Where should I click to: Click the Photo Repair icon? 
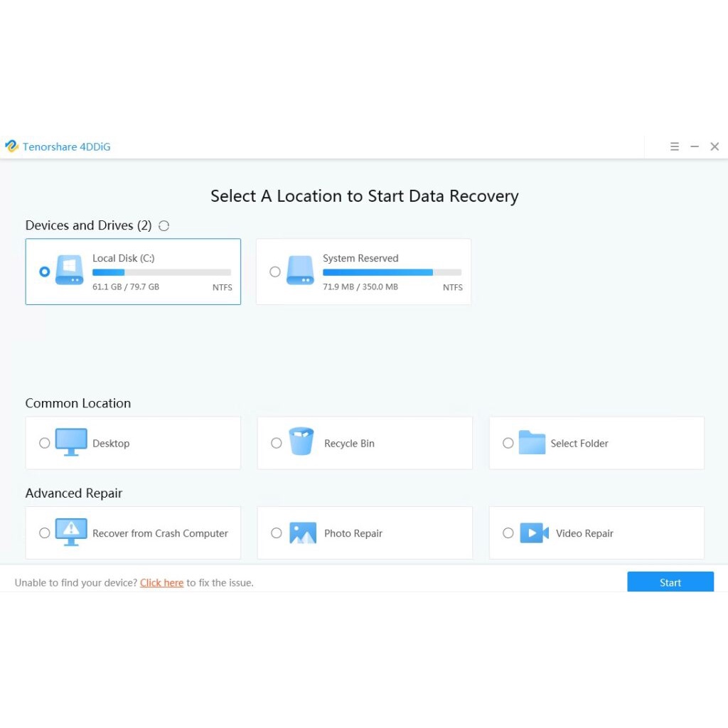pos(303,532)
